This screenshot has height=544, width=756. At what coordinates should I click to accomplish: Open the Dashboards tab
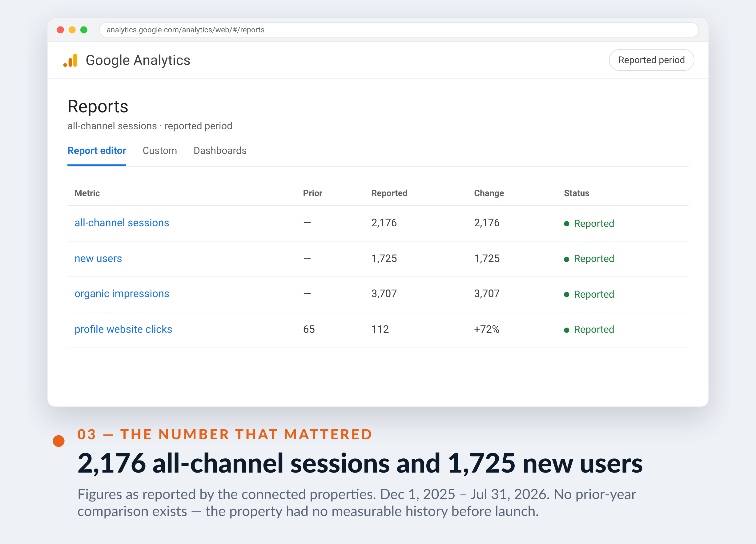point(220,151)
